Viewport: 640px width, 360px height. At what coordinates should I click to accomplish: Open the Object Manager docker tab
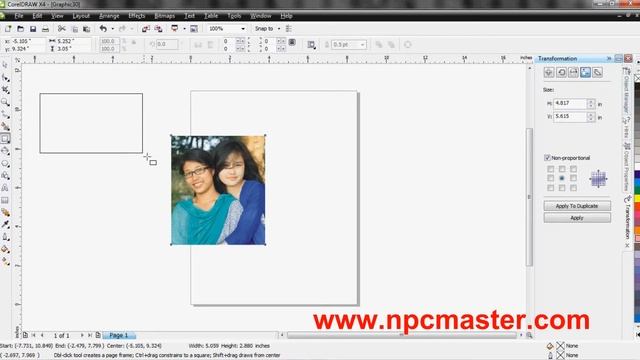click(626, 91)
